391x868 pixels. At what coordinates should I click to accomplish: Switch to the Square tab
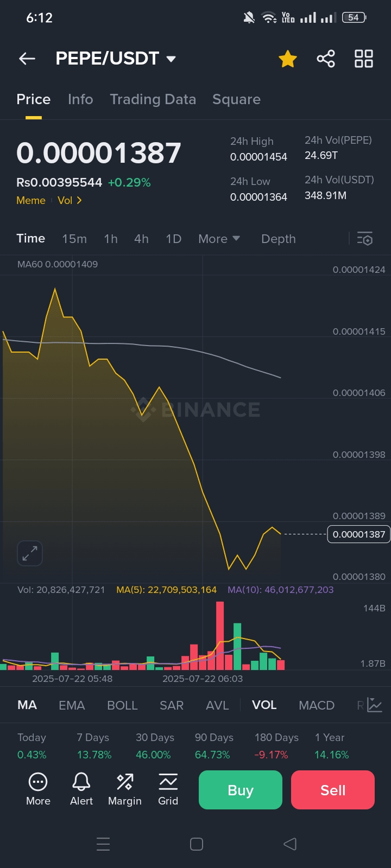(236, 99)
